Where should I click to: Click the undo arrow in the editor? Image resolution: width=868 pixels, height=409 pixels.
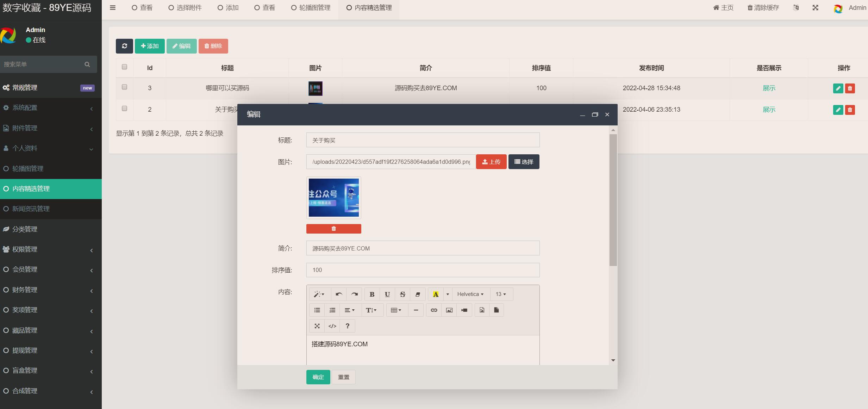(x=339, y=294)
